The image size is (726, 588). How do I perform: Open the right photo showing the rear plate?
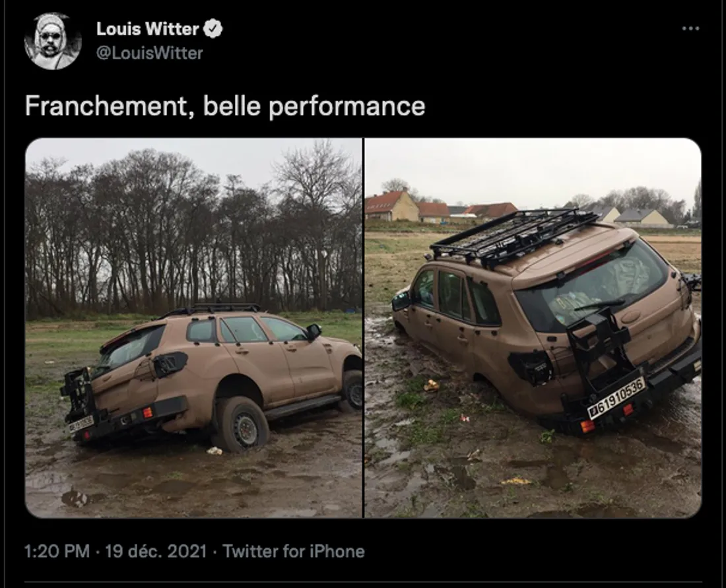tap(533, 328)
